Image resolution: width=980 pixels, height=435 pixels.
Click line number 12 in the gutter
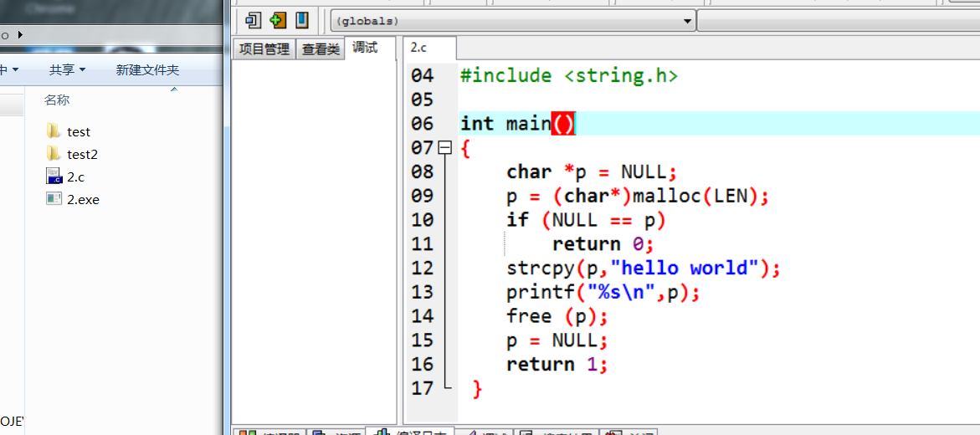pos(423,269)
